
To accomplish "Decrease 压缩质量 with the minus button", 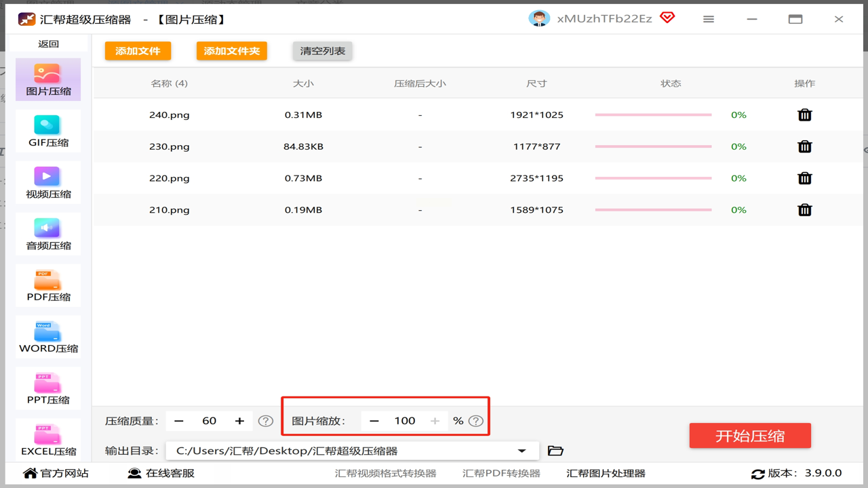I will point(179,421).
